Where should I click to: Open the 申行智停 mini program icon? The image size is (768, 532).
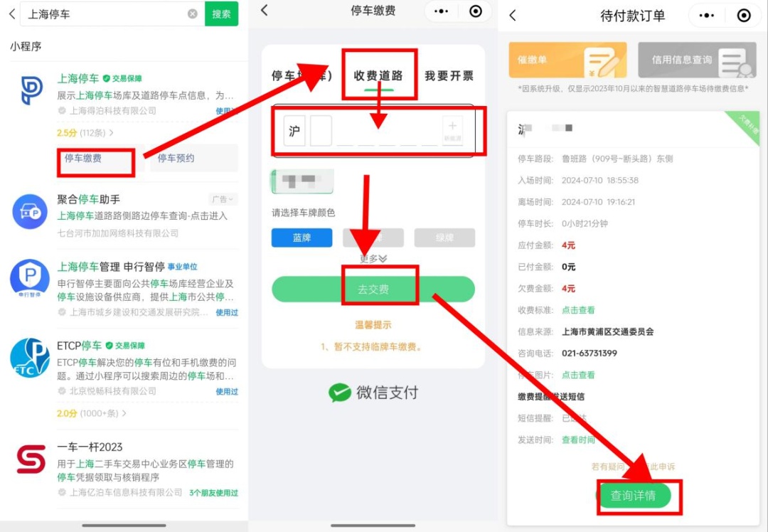(x=30, y=277)
